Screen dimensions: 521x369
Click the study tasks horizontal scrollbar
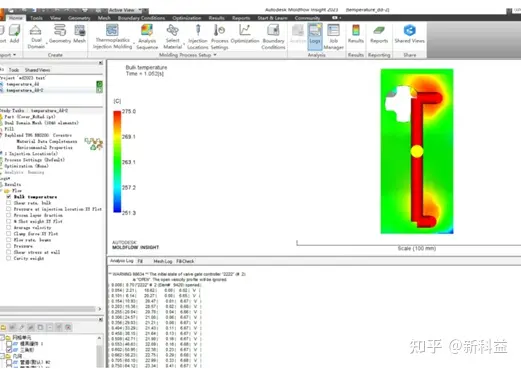pos(48,309)
